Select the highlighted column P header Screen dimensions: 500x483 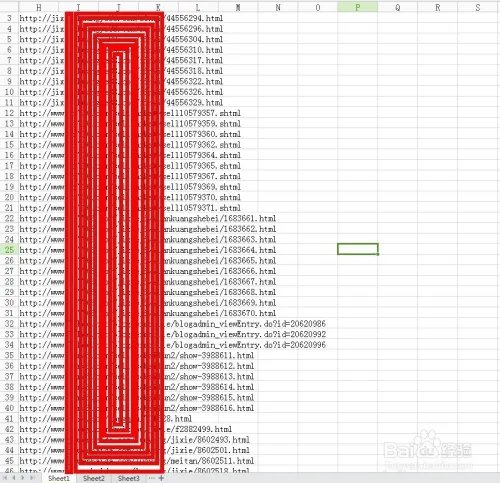(358, 7)
